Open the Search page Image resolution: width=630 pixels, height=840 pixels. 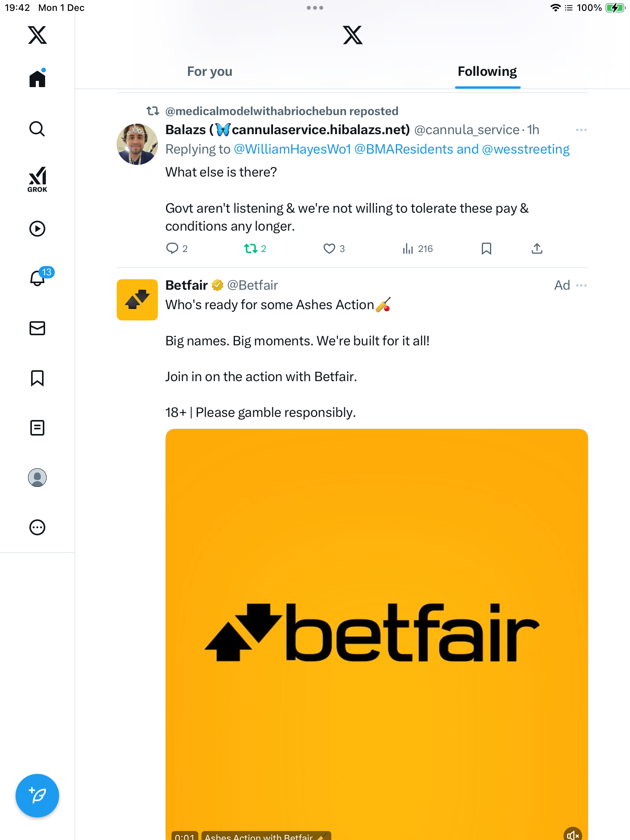pos(37,129)
